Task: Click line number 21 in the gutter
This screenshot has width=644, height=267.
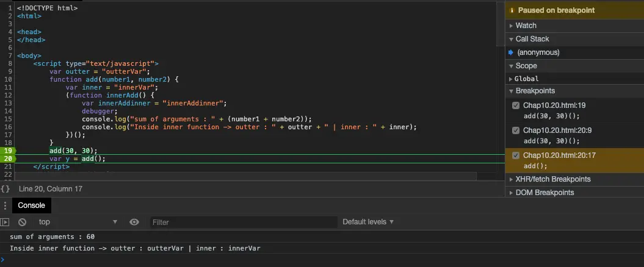Action: (x=8, y=166)
